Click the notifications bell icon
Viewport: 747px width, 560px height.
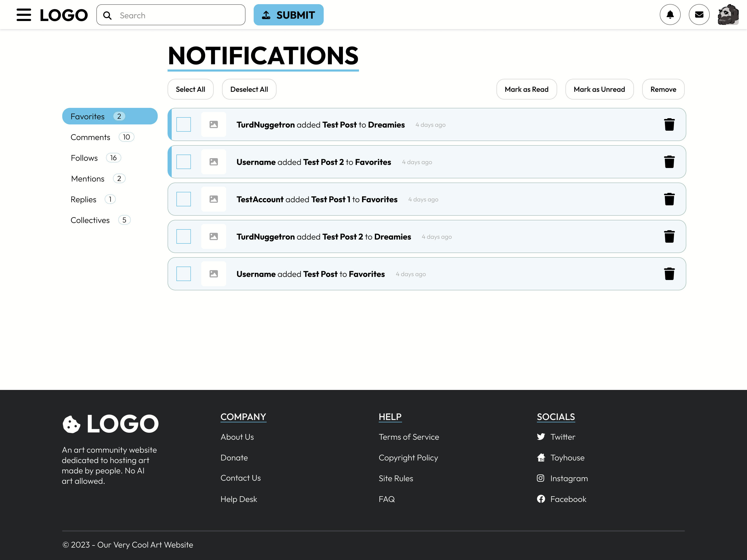click(x=670, y=15)
